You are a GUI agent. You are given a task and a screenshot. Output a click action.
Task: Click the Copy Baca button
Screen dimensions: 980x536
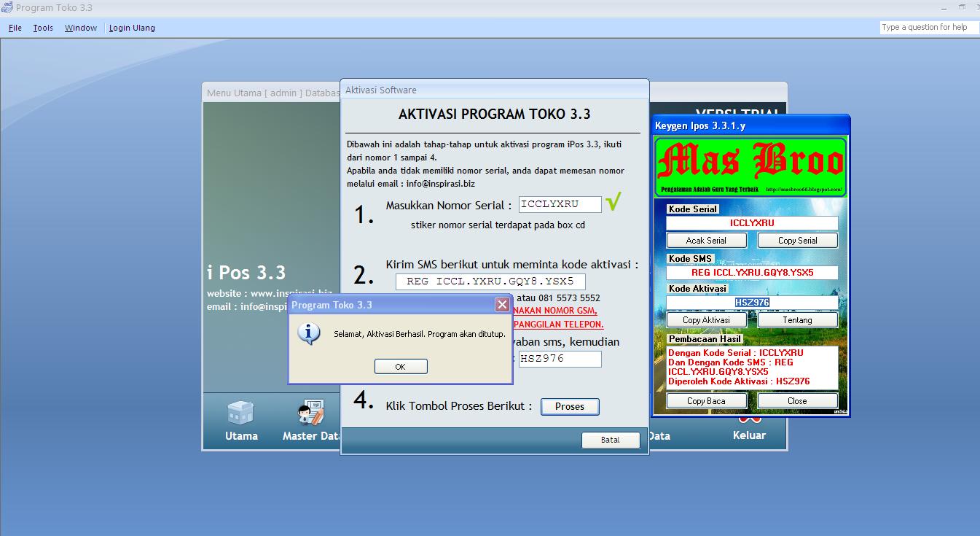pos(706,400)
